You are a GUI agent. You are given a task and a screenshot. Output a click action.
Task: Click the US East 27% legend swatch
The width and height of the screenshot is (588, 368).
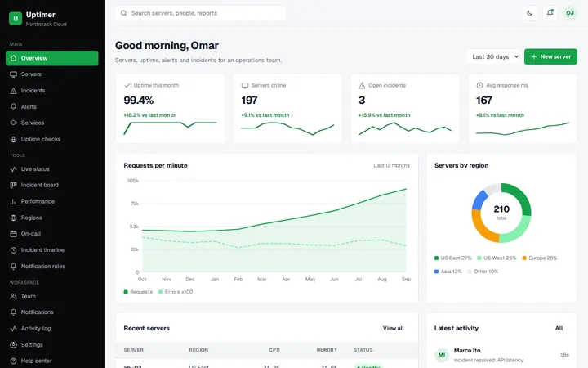[436, 258]
